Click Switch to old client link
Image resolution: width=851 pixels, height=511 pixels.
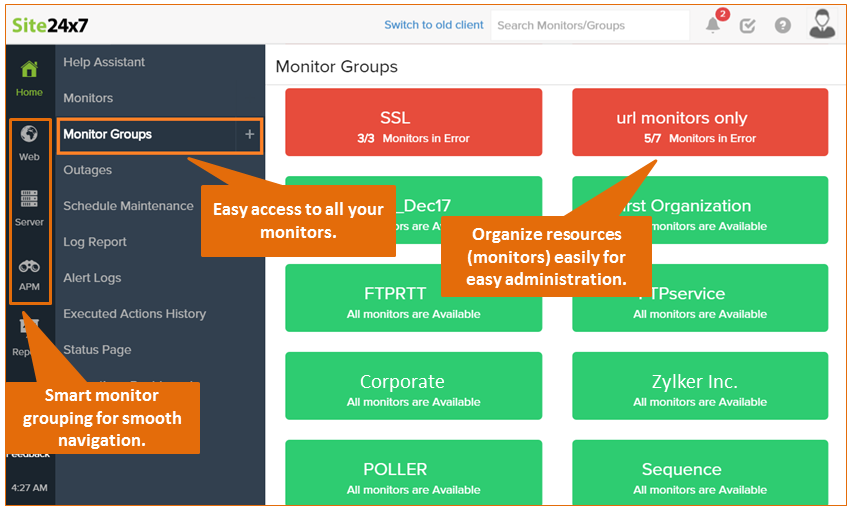coord(434,25)
